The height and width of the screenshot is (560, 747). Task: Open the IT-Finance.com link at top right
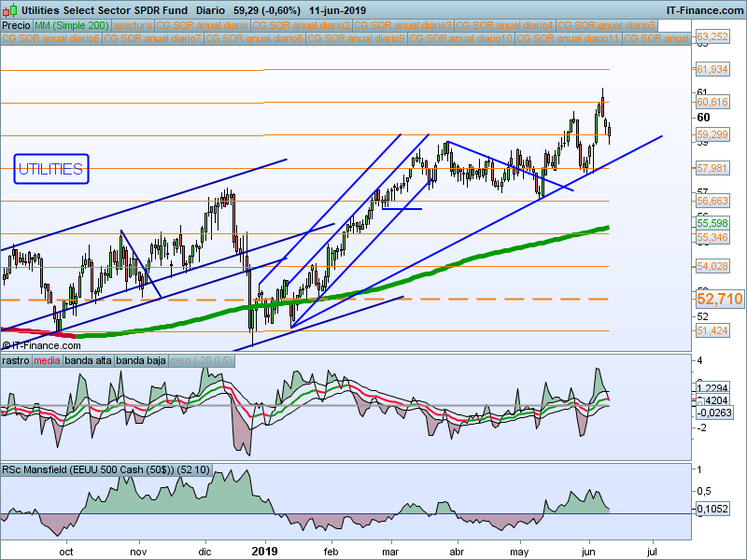click(x=705, y=10)
